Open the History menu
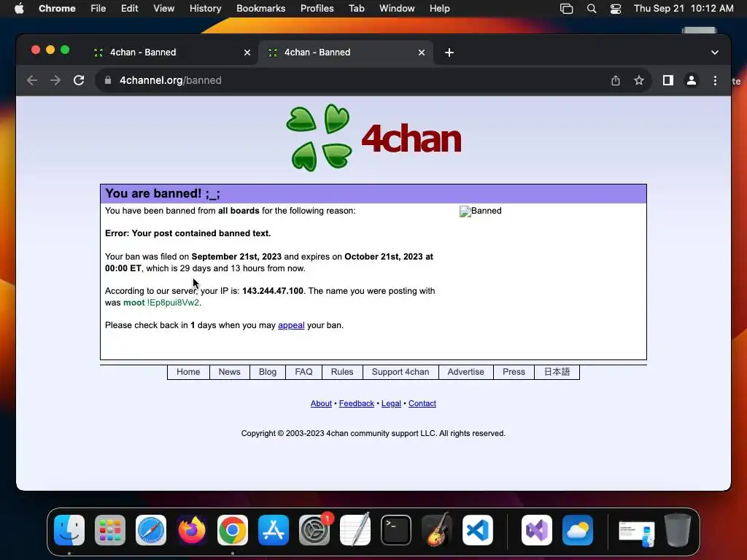Image resolution: width=747 pixels, height=560 pixels. (x=205, y=9)
